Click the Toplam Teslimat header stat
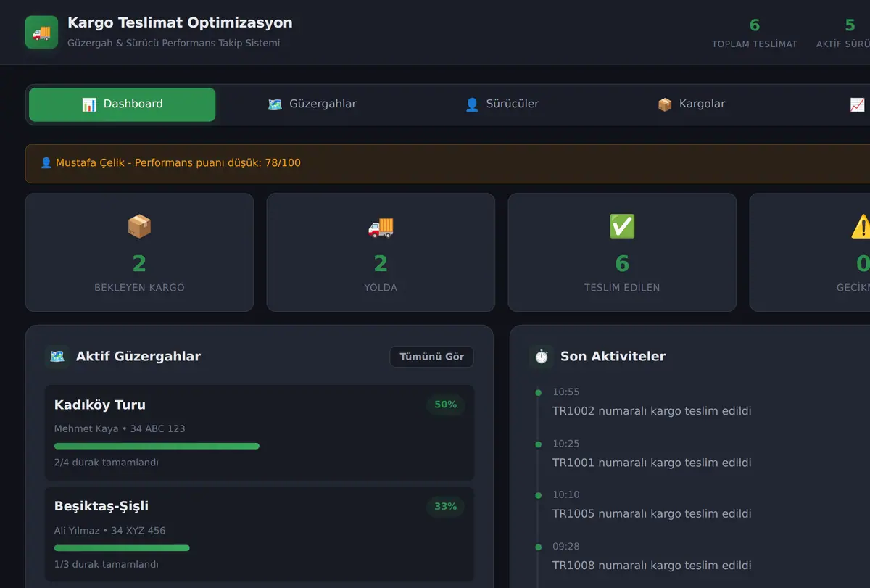This screenshot has height=588, width=870. coord(755,33)
